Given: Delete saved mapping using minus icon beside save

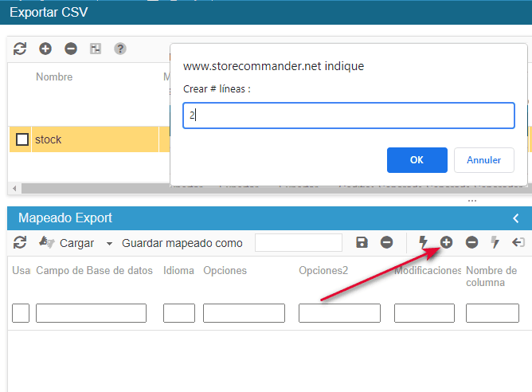Looking at the screenshot, I should point(386,243).
